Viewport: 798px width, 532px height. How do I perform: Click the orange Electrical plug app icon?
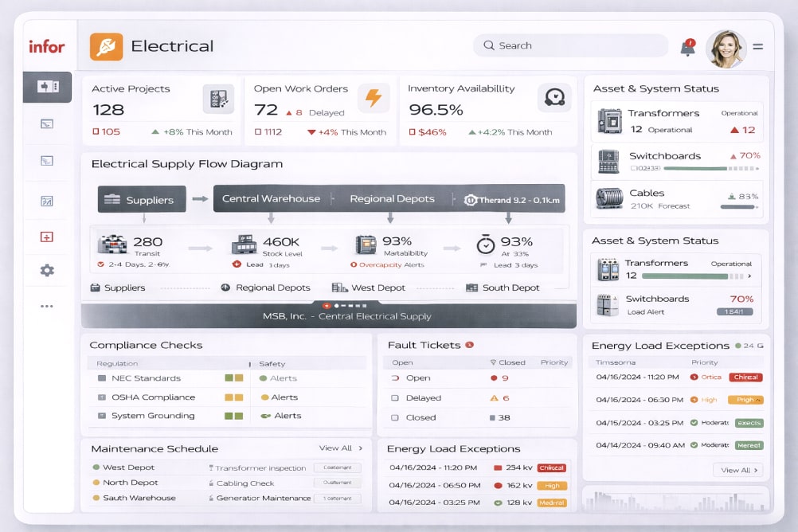point(106,46)
